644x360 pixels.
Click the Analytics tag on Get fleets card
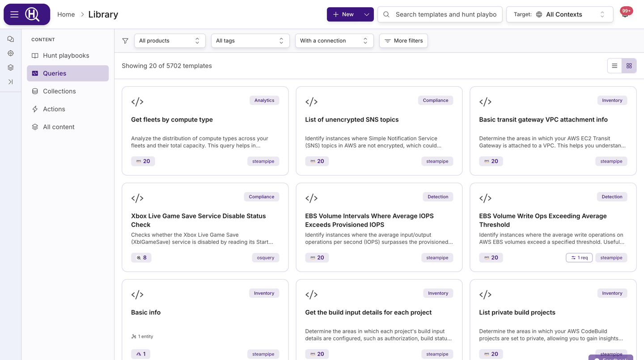(264, 100)
